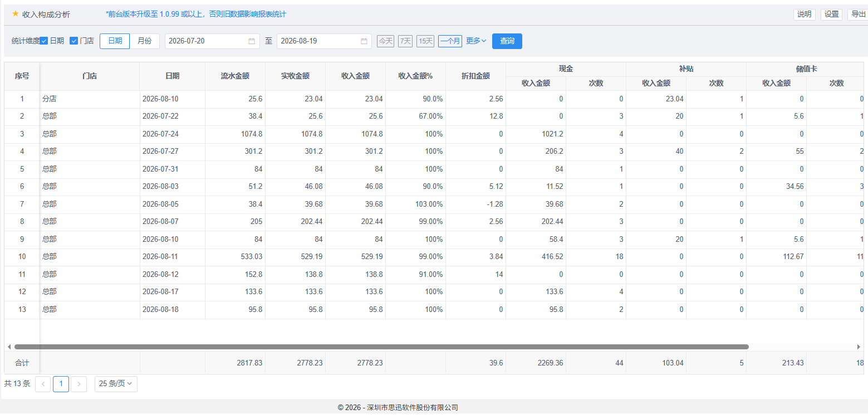Select the 7天 quick range
Viewport: 868px width, 419px height.
coord(405,41)
